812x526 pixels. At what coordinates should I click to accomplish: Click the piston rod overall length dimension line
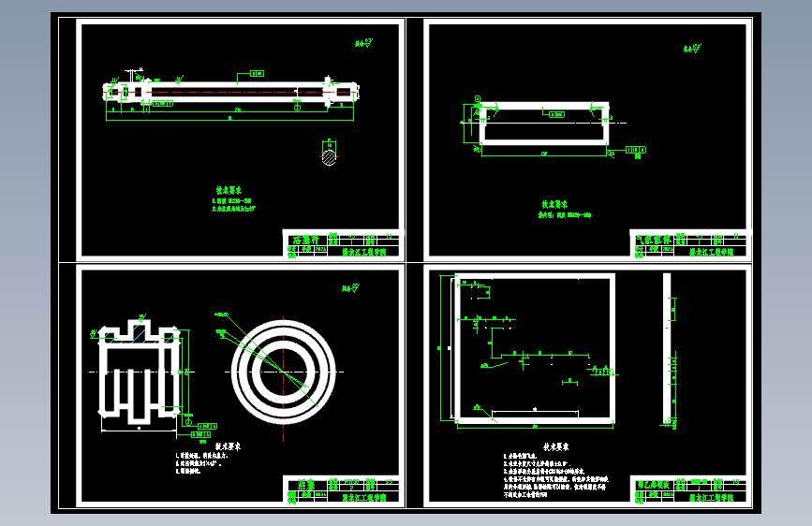[230, 120]
